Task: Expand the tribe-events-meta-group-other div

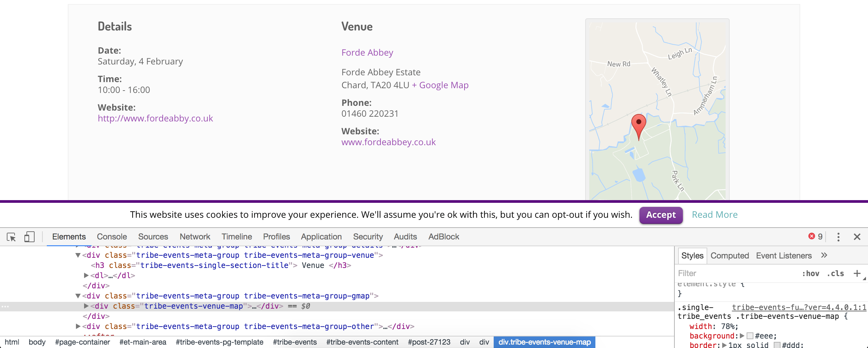Action: 78,326
